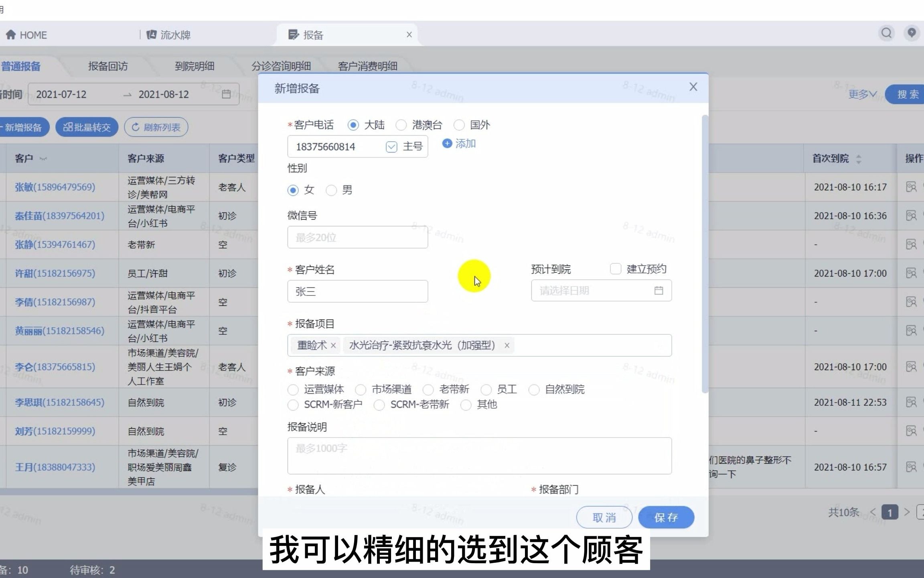Click action icon in 张敏 row

click(x=911, y=187)
